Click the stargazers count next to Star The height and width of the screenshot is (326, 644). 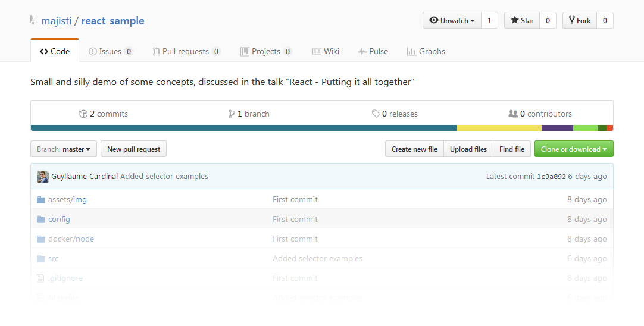[548, 21]
